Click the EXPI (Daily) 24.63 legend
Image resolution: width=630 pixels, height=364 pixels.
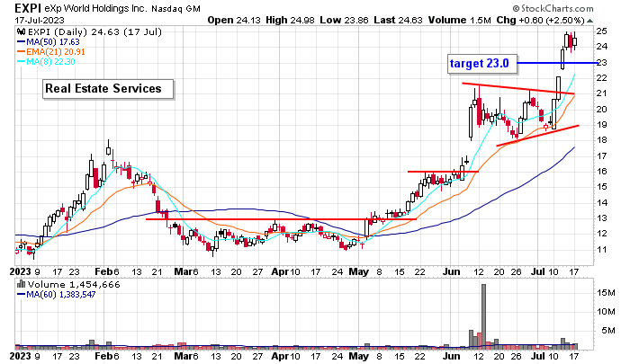(x=94, y=32)
